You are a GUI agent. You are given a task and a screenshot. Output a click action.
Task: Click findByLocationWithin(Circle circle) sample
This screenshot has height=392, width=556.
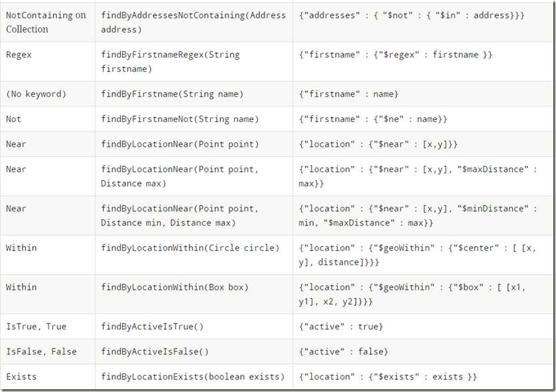click(x=190, y=247)
